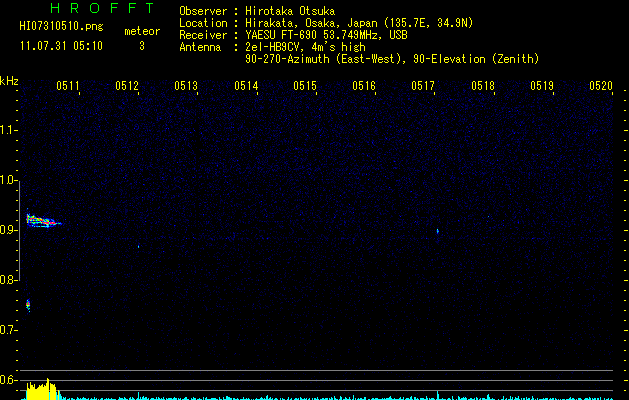Screen dimensions: 629x400
Task: Click the 1.1 kHz frequency label
Action: tap(9, 130)
